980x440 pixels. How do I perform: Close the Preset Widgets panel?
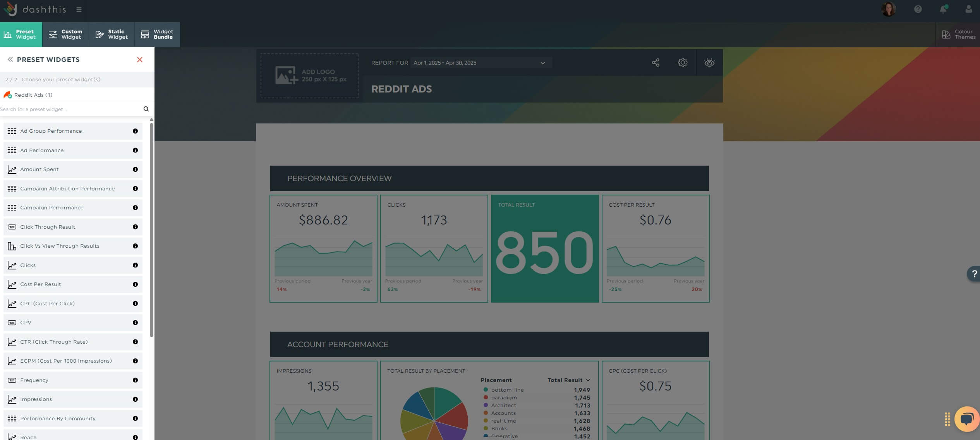(x=140, y=60)
